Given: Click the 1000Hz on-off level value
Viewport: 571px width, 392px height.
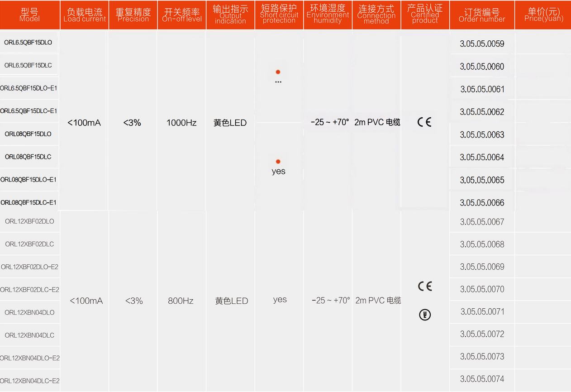Looking at the screenshot, I should (181, 123).
